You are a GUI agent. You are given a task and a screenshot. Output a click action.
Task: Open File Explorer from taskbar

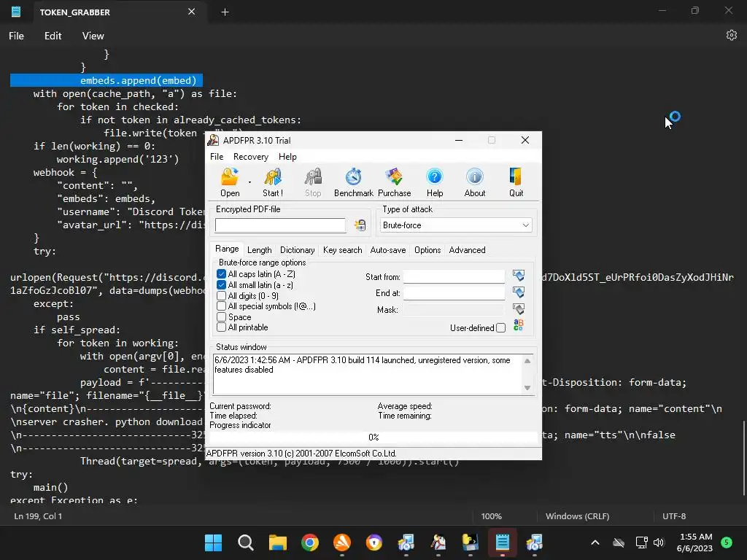pyautogui.click(x=278, y=542)
